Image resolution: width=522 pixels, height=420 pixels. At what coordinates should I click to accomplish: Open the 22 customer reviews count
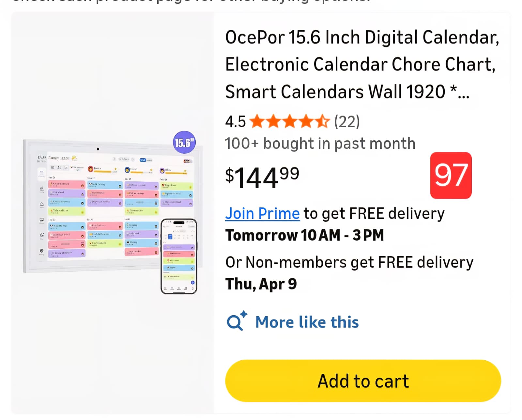tap(347, 122)
